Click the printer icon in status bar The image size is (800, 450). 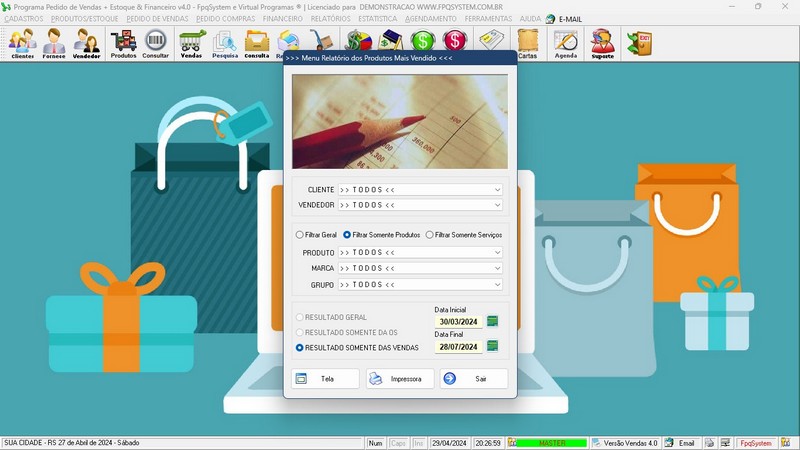[x=709, y=443]
